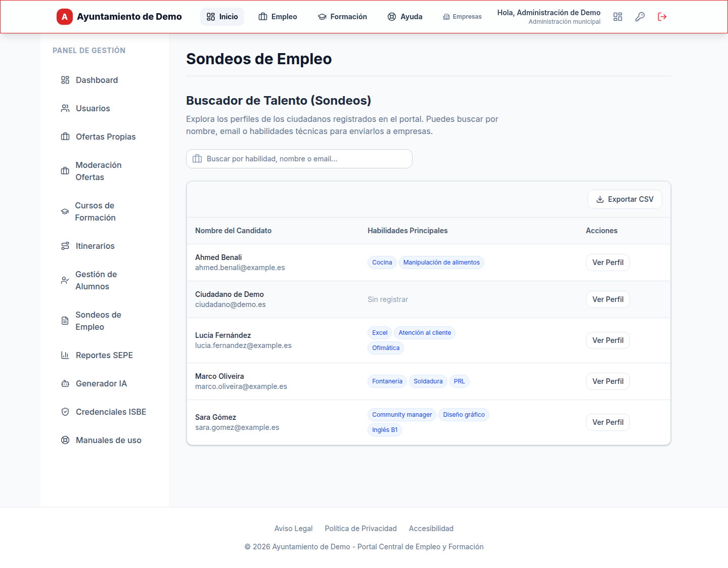
Task: Open Accesibilidad footer link
Action: tap(431, 529)
